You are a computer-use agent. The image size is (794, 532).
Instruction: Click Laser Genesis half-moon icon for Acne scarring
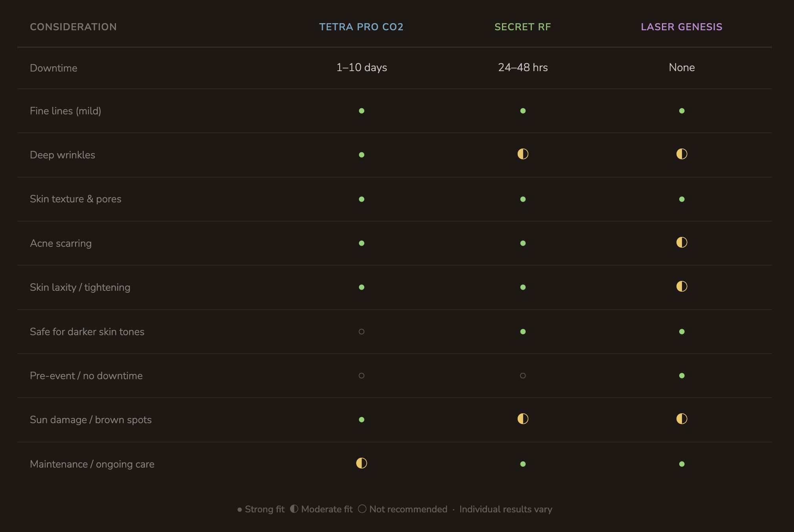coord(682,242)
